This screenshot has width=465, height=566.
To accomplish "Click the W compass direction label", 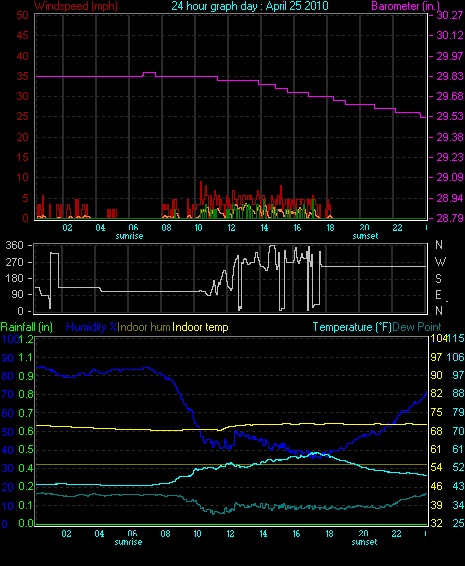I will click(440, 261).
